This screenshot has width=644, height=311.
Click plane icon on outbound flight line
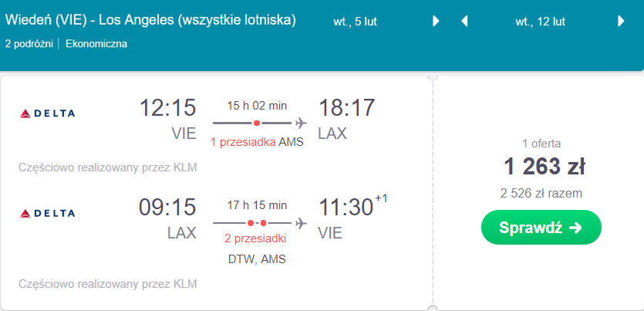pyautogui.click(x=301, y=123)
